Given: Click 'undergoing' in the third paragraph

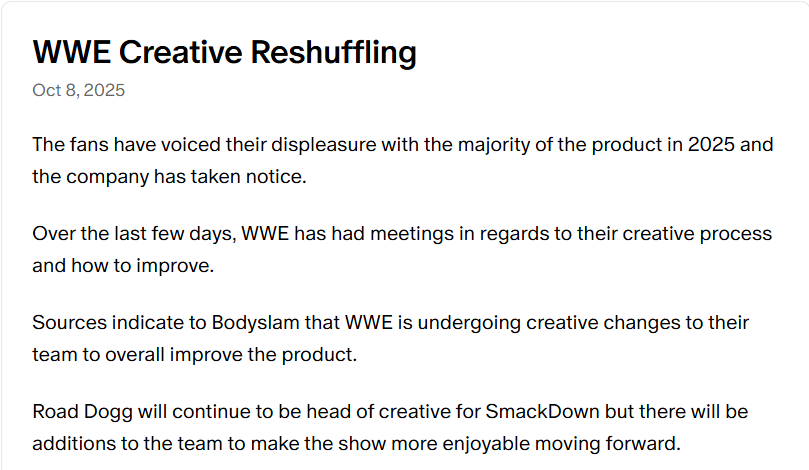Looking at the screenshot, I should tap(469, 323).
